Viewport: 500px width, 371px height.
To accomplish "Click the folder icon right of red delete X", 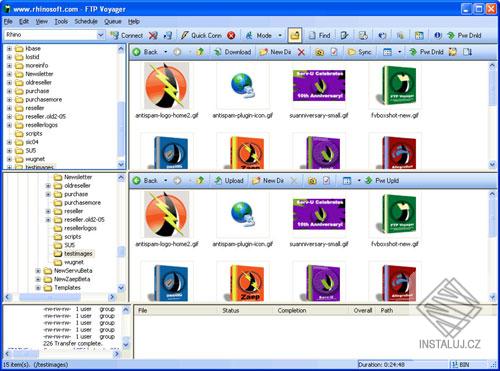I will [319, 52].
